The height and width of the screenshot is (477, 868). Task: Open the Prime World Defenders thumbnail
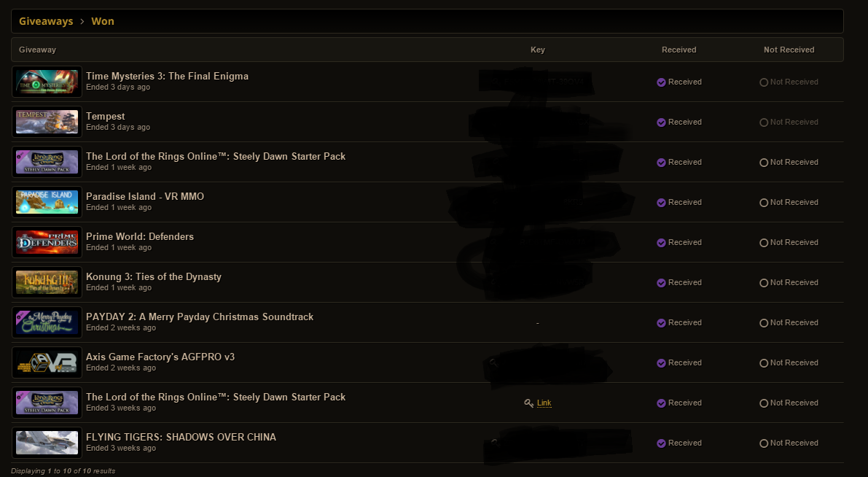[47, 243]
